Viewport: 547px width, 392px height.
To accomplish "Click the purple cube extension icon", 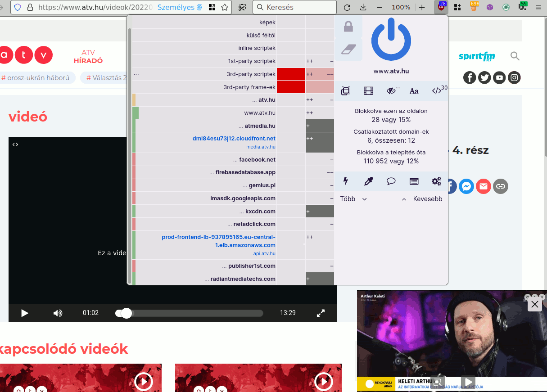I will coord(490,7).
